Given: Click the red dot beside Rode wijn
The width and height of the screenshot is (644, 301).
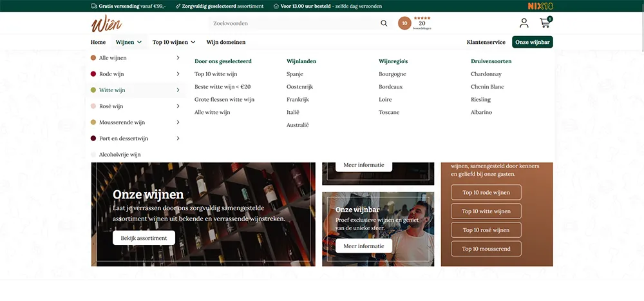Looking at the screenshot, I should pos(93,74).
